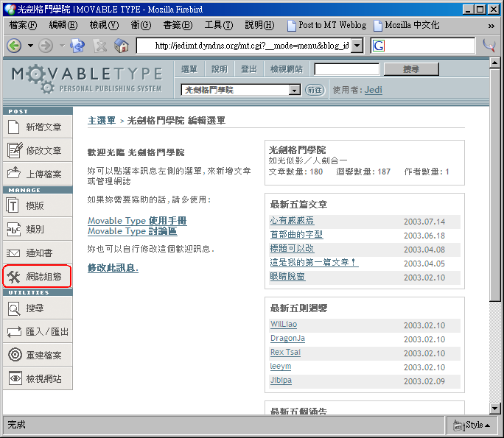Click the 檢視網站 tab in header
The image size is (504, 438).
coord(287,69)
